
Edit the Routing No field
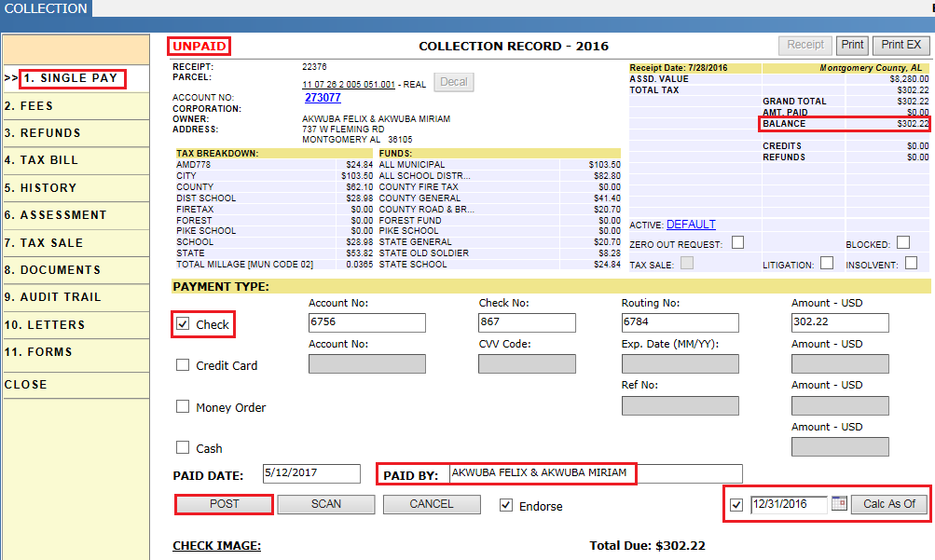[680, 322]
